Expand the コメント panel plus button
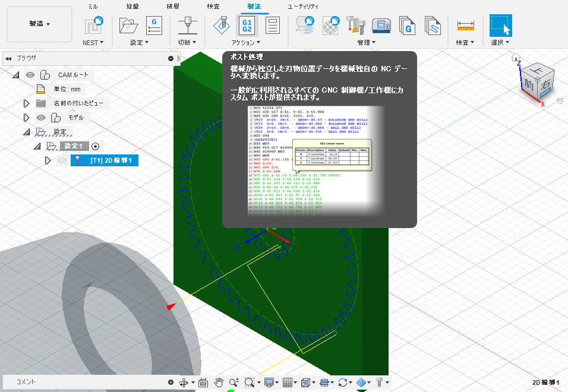 point(171,382)
